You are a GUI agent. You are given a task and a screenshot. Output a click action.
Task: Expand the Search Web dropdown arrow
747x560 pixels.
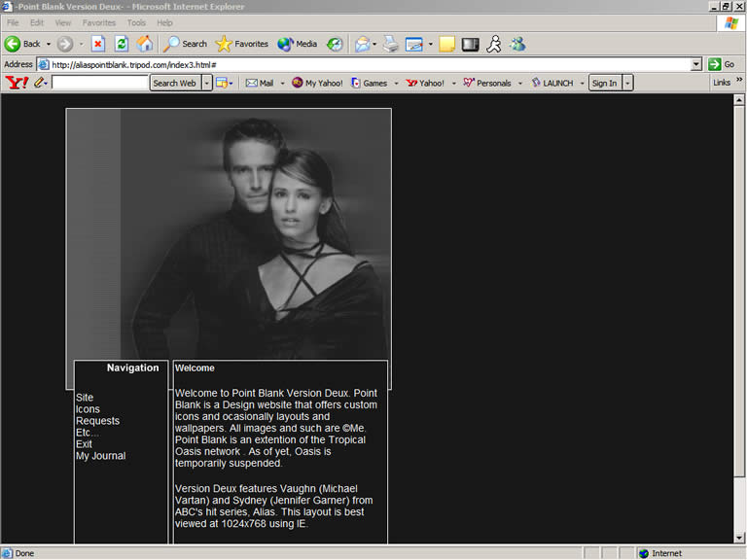coord(205,83)
